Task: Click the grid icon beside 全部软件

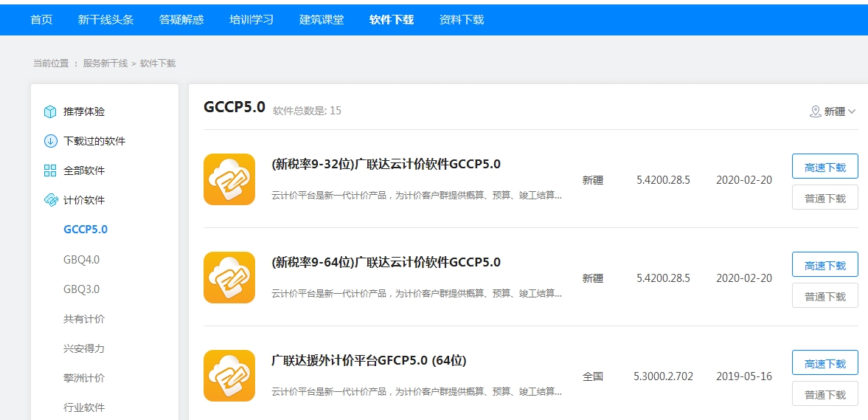Action: point(50,171)
